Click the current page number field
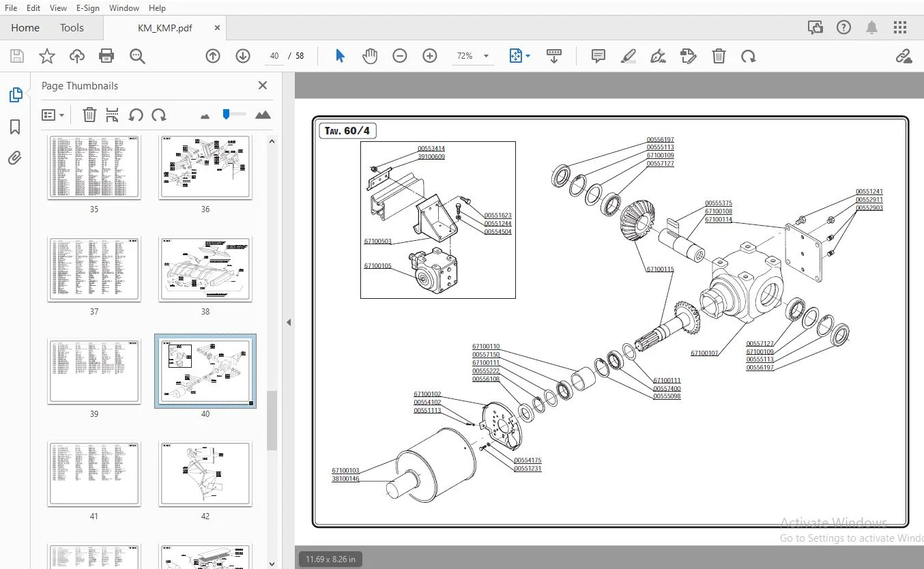 point(274,56)
